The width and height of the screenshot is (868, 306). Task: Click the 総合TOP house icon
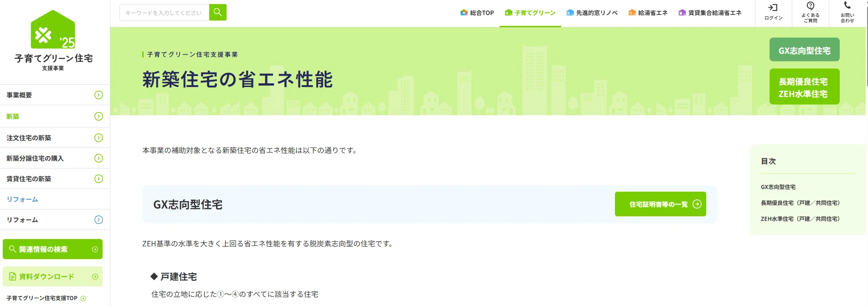(464, 13)
